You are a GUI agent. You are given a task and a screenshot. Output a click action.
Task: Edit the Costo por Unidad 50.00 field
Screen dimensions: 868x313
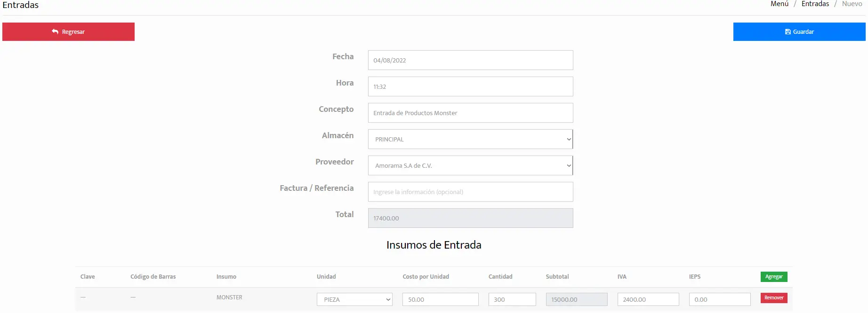(440, 299)
